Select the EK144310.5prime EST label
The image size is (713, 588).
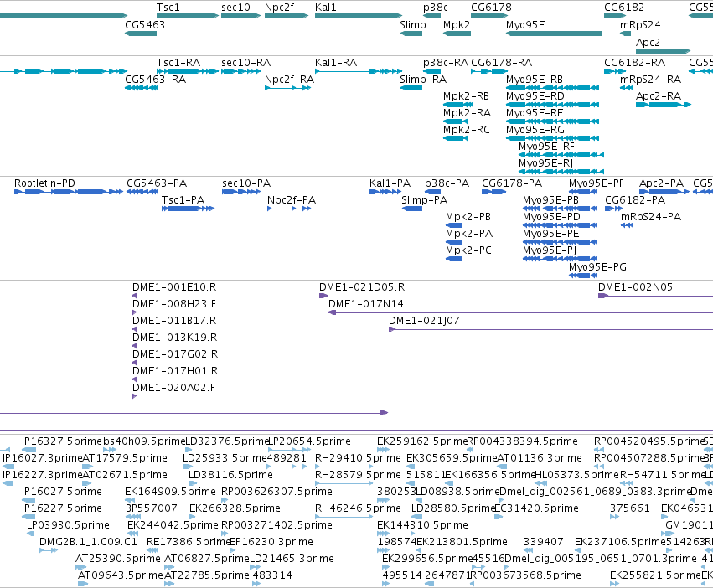(422, 525)
